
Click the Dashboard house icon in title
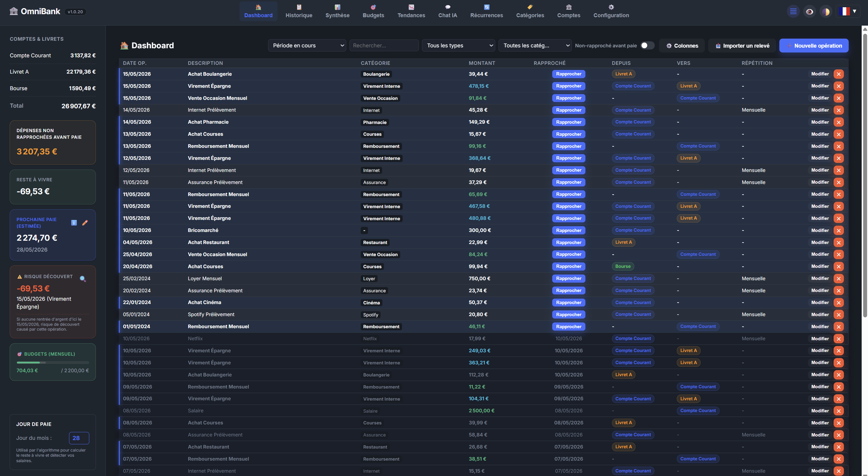(124, 46)
